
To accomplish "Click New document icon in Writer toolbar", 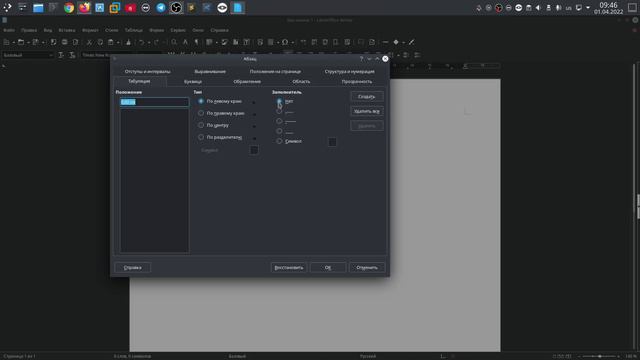I will click(7, 42).
